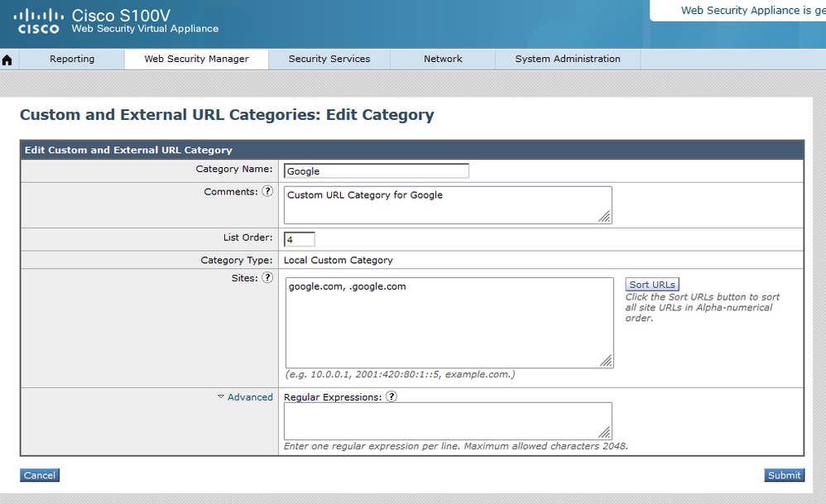
Task: Click the 'Web Security Virtual Appliance' subtitle
Action: (145, 28)
